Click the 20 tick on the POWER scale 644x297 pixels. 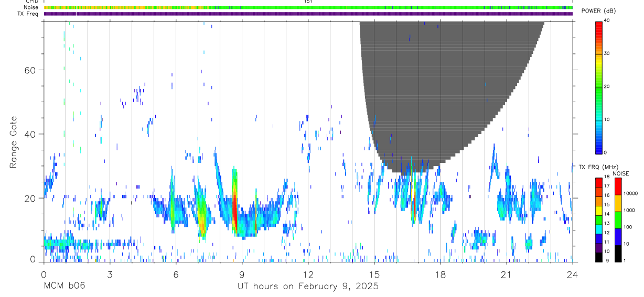pyautogui.click(x=607, y=86)
